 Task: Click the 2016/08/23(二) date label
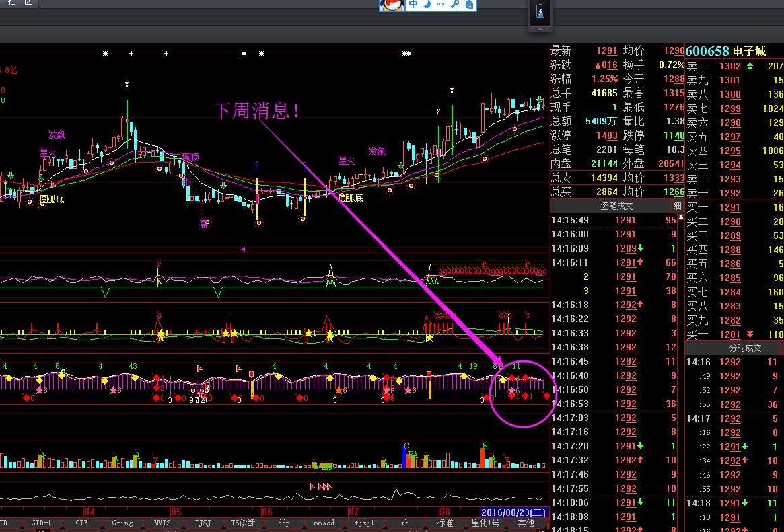tap(514, 512)
